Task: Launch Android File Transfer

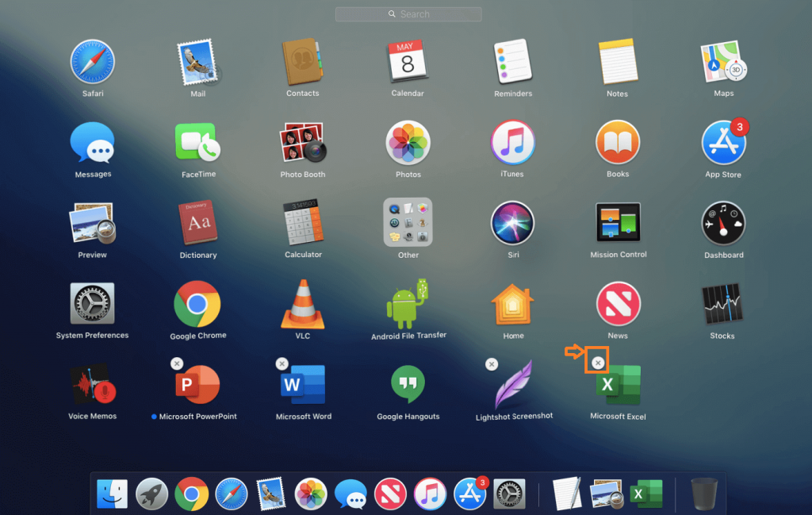Action: point(408,304)
